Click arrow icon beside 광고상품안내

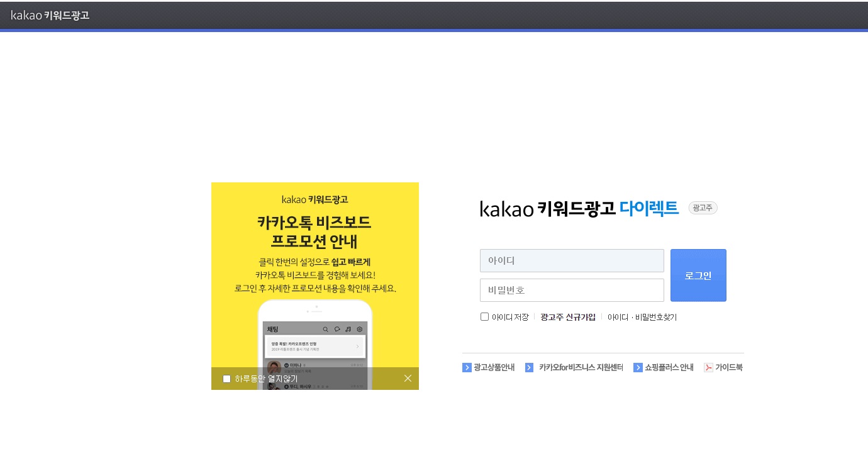point(467,367)
